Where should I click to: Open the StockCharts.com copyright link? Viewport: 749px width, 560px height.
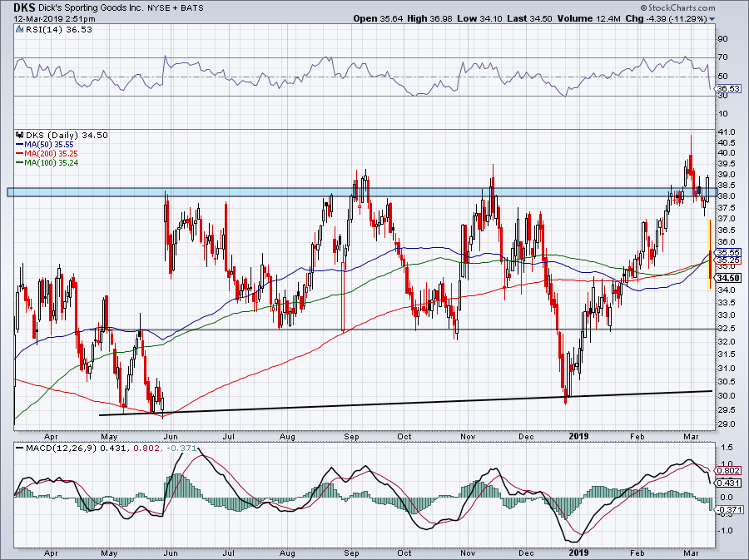click(x=677, y=7)
